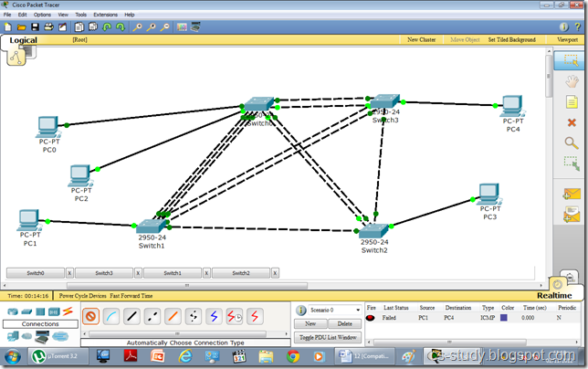This screenshot has height=369, width=588.
Task: Select the Custom Made Devices category
Action: click(x=42, y=337)
